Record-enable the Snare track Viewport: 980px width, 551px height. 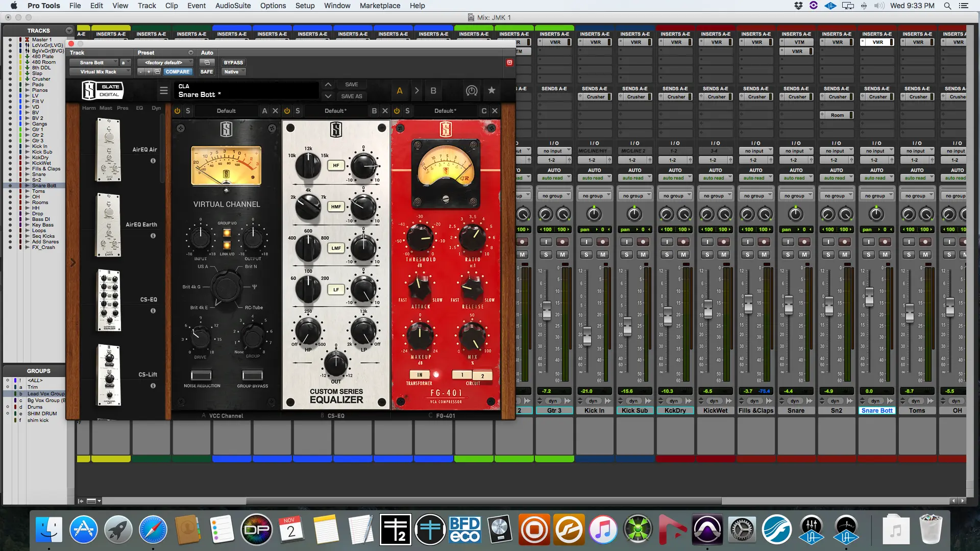(804, 242)
